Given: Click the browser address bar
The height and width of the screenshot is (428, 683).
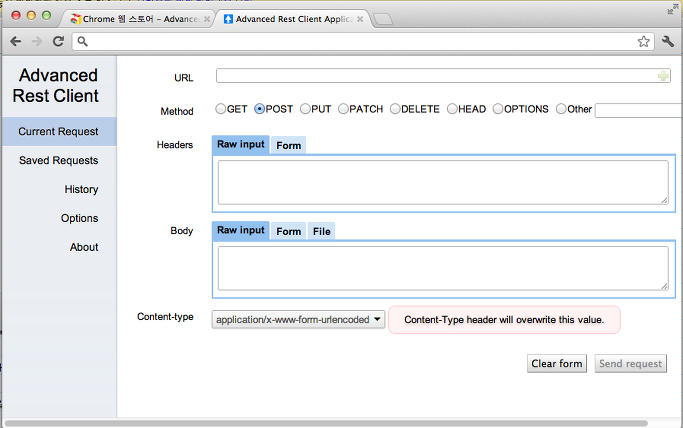Looking at the screenshot, I should pyautogui.click(x=363, y=41).
